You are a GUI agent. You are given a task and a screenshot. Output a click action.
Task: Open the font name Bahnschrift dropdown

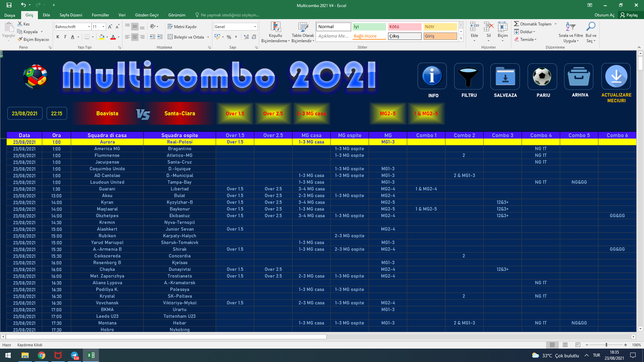[89, 26]
